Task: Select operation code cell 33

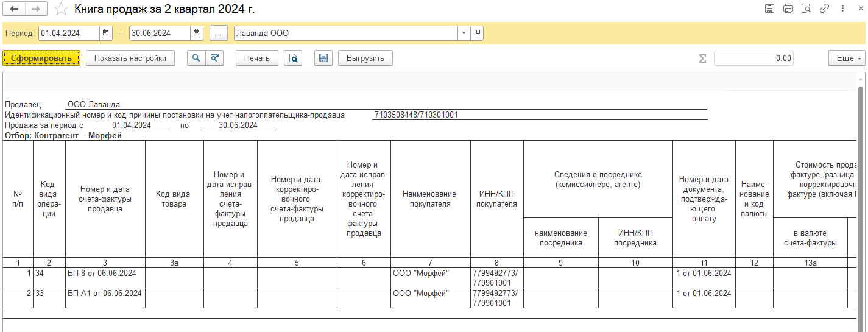Action: point(49,298)
